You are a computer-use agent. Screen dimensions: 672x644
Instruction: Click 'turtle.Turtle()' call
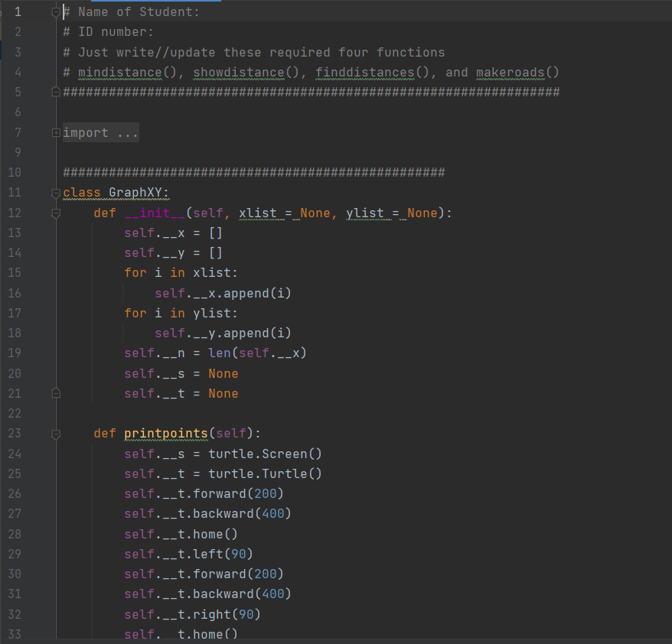[x=265, y=473]
